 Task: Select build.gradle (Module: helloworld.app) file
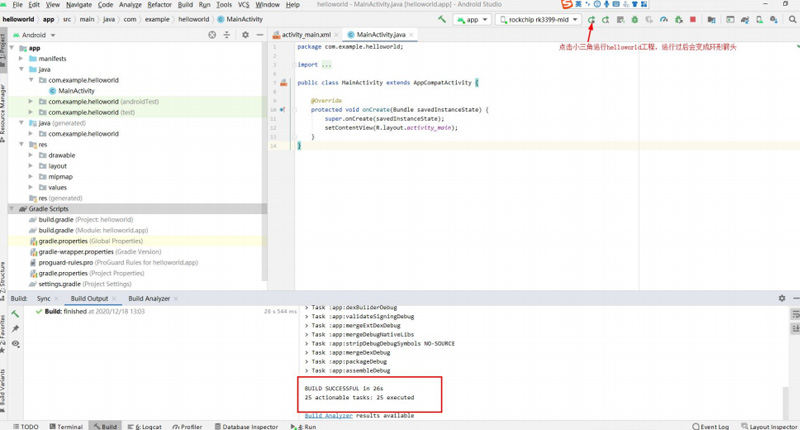coord(93,230)
